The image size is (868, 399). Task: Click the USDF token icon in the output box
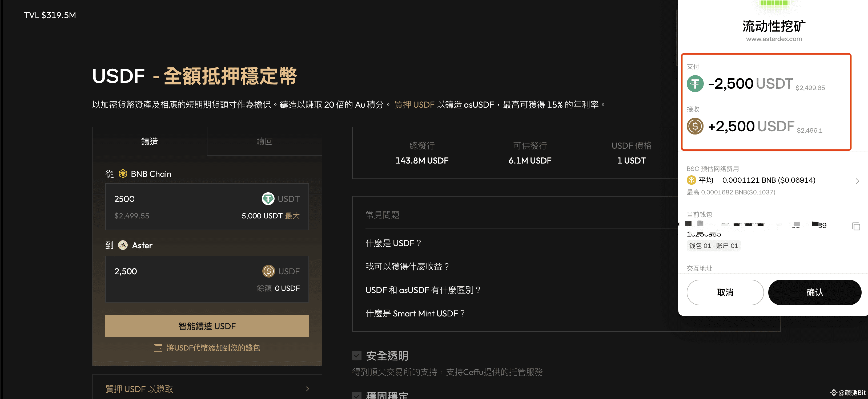(x=268, y=271)
